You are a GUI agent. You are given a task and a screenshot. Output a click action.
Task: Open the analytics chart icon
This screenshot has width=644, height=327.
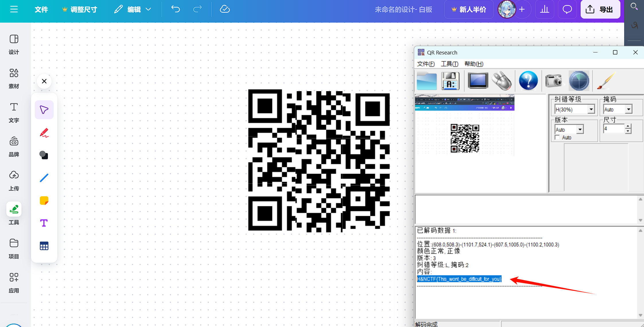(544, 9)
